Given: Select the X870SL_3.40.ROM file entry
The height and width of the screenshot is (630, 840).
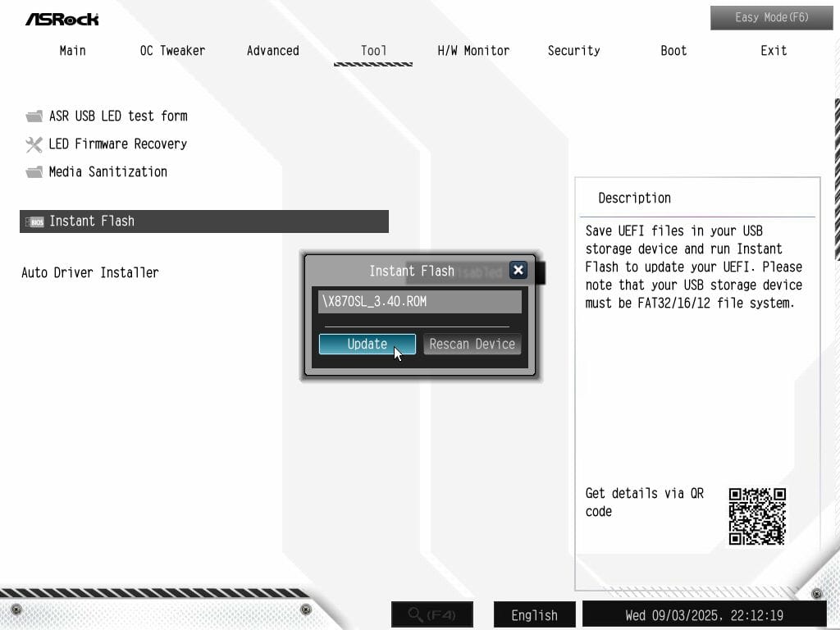Looking at the screenshot, I should pos(419,302).
